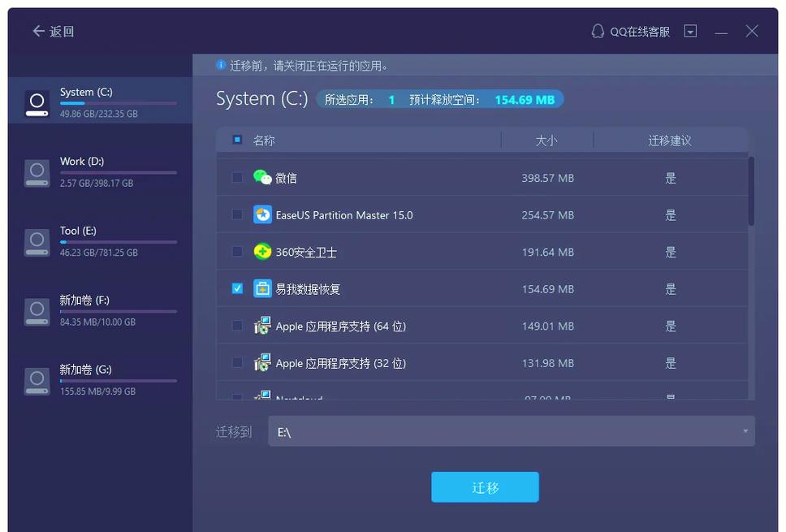Toggle the select-all checkbox beside 名称

pos(238,140)
